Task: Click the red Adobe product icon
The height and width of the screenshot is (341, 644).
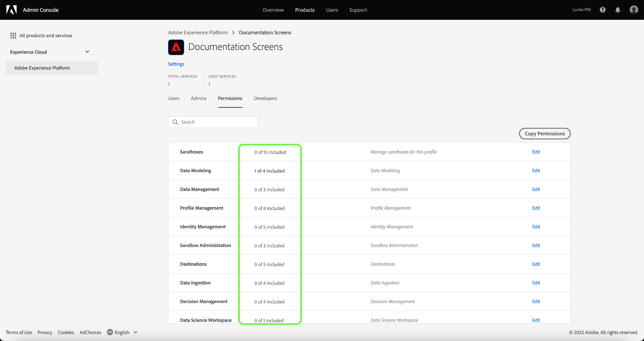Action: tap(176, 47)
